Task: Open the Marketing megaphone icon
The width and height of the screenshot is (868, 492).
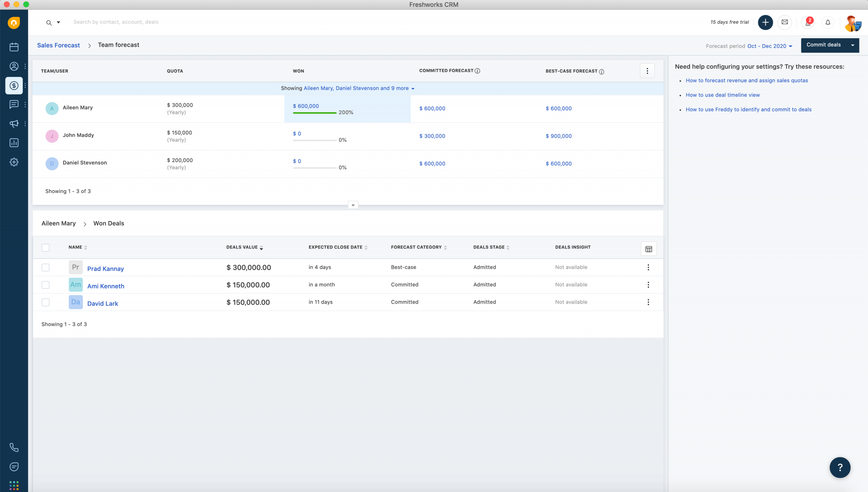Action: pos(14,124)
